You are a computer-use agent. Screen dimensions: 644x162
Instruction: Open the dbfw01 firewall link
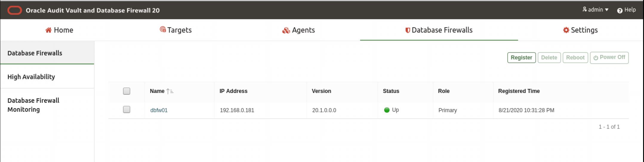[159, 110]
